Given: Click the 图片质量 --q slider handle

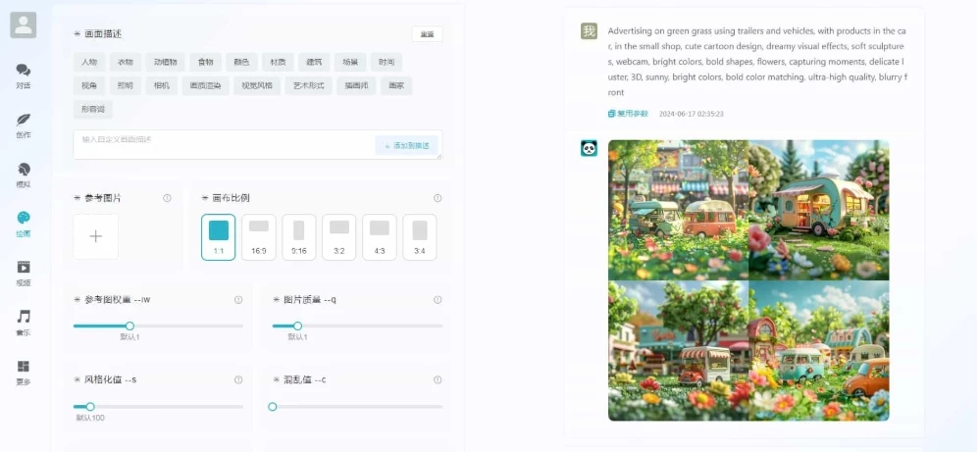Looking at the screenshot, I should [x=297, y=326].
